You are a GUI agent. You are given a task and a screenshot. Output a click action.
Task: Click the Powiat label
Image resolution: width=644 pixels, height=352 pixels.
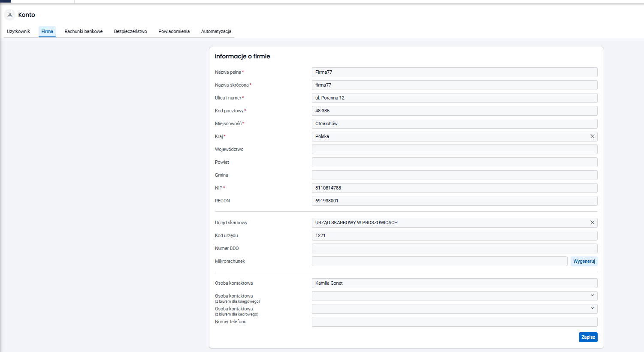click(222, 162)
